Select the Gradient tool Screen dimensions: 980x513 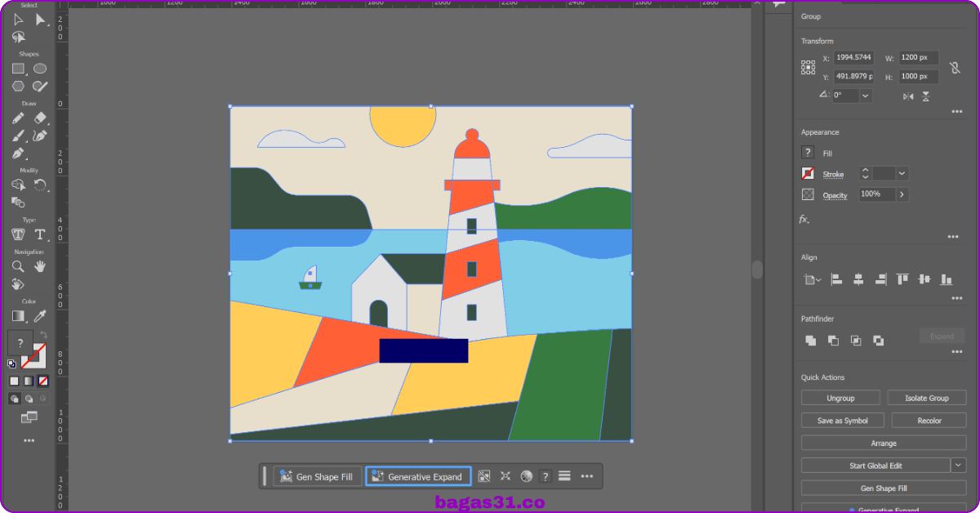[x=18, y=315]
